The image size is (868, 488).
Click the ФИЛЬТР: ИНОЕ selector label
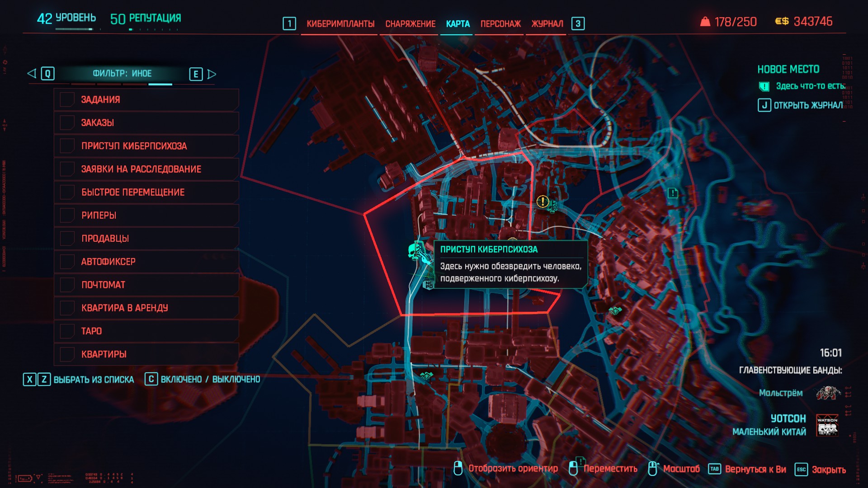click(122, 74)
